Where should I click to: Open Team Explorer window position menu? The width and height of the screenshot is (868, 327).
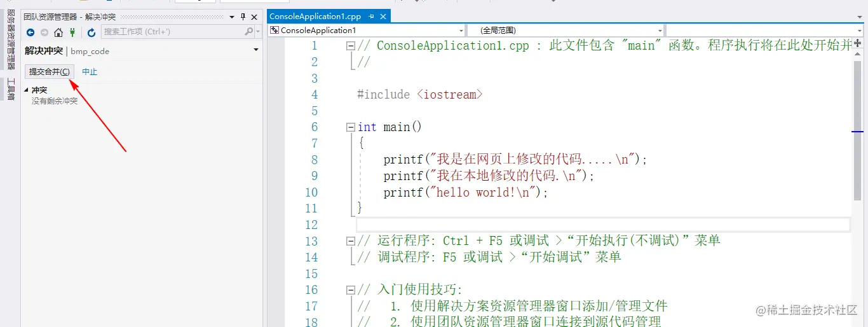point(231,17)
